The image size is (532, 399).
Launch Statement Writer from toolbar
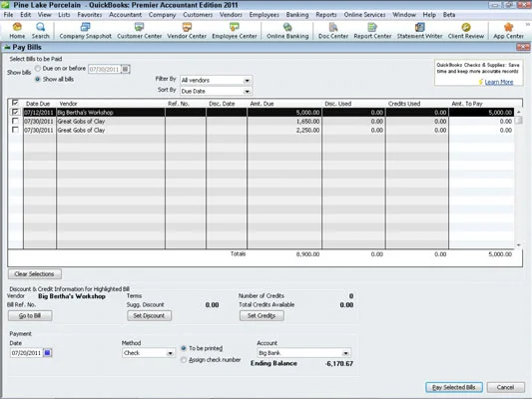419,30
